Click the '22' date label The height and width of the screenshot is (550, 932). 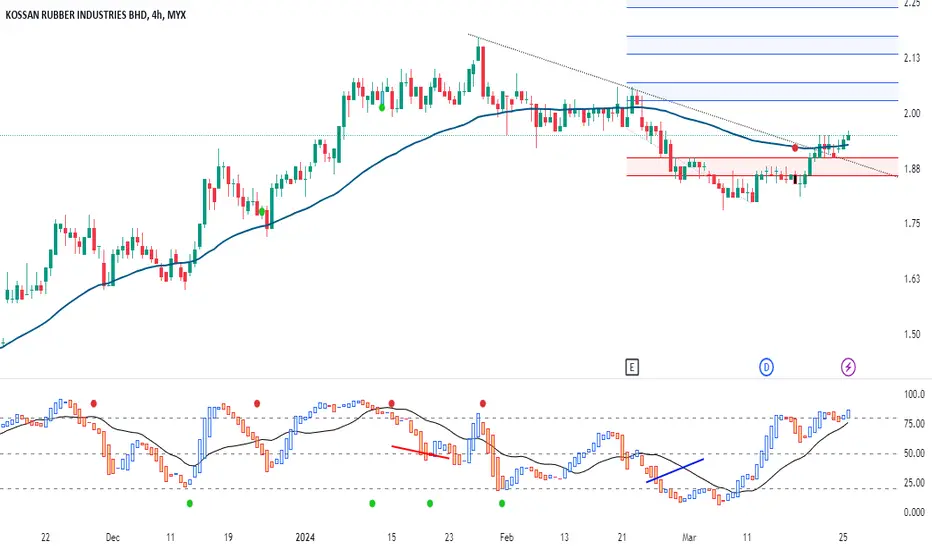click(45, 538)
